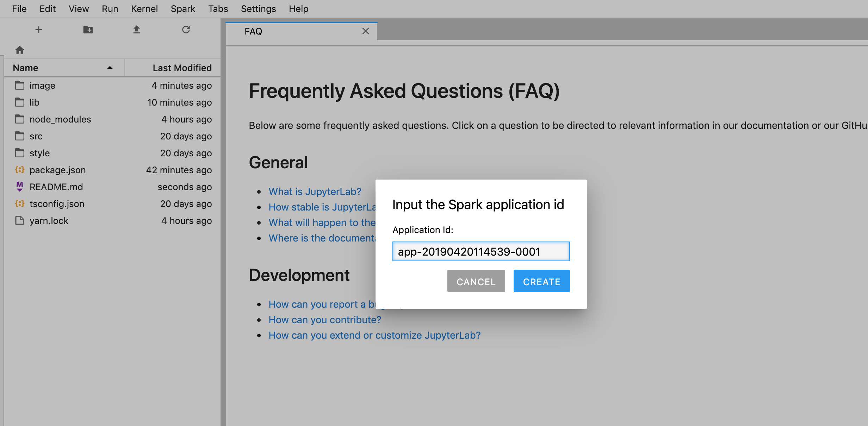Click the CREATE button

coord(541,281)
